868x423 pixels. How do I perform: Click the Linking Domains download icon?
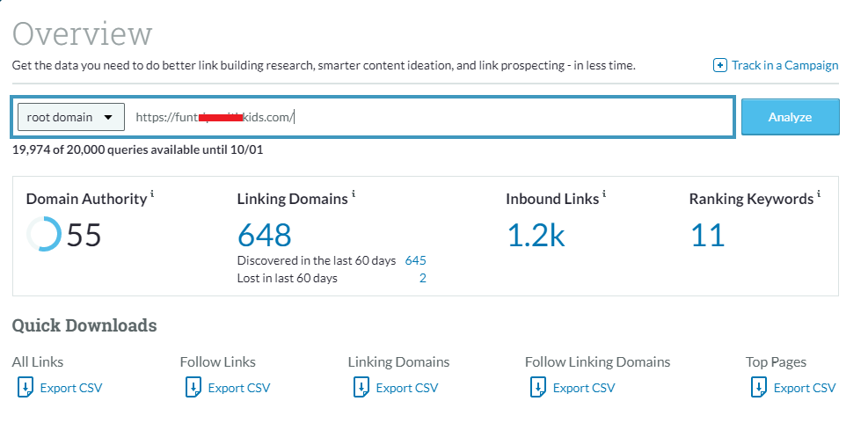[361, 388]
